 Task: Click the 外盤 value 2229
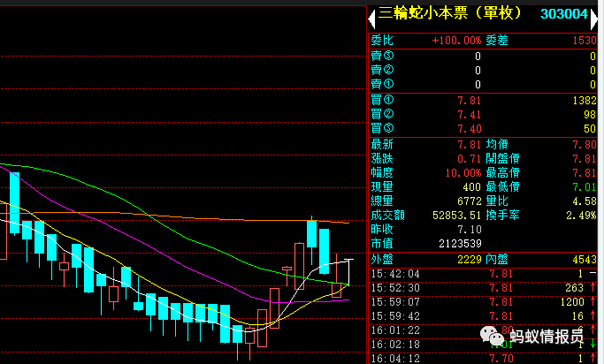[470, 260]
